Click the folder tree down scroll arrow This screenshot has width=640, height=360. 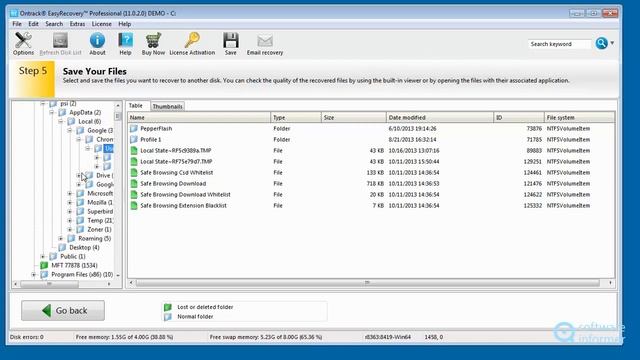118,276
